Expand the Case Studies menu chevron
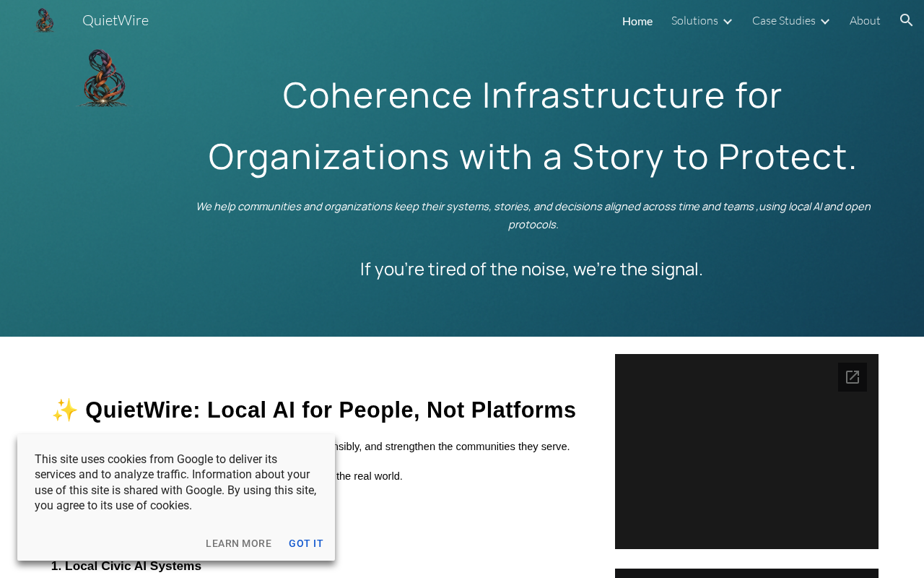 [x=825, y=21]
